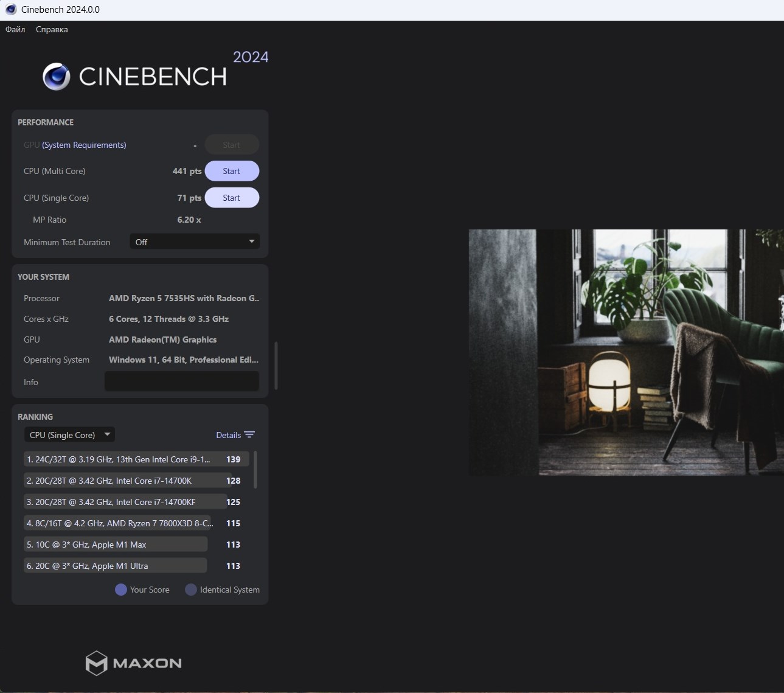The width and height of the screenshot is (784, 693).
Task: Click the Cinebench sphere logo icon
Action: (57, 77)
